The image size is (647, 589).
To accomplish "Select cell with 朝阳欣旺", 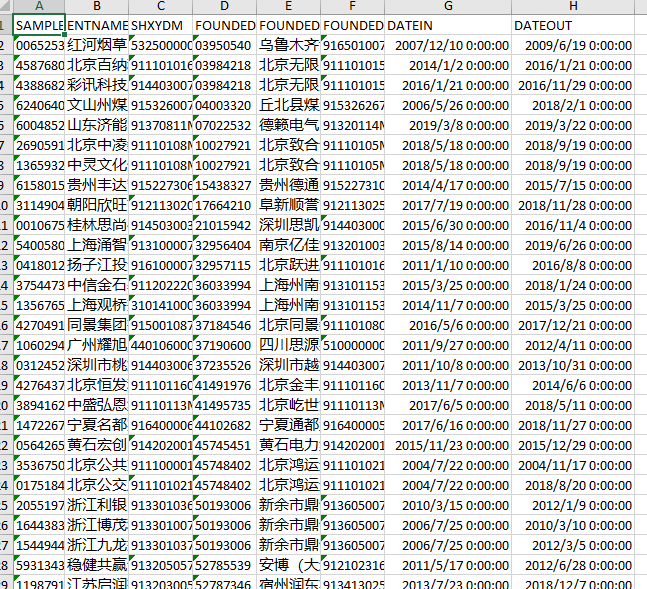I will 97,205.
